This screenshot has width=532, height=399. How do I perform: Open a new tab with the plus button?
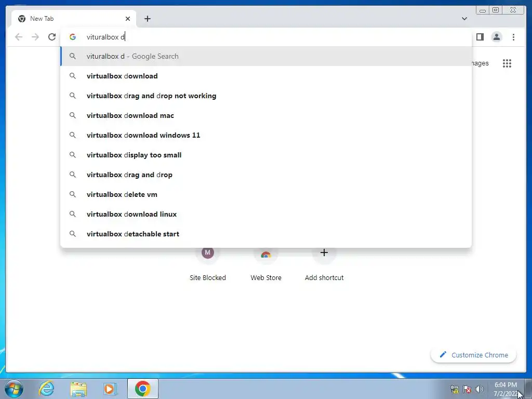click(x=147, y=19)
